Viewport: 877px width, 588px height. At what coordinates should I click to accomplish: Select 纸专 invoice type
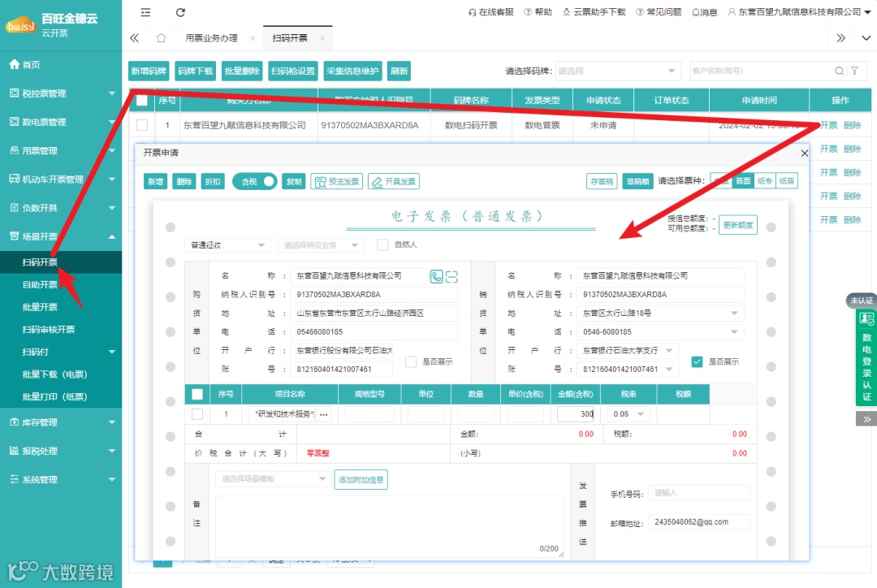pyautogui.click(x=765, y=181)
